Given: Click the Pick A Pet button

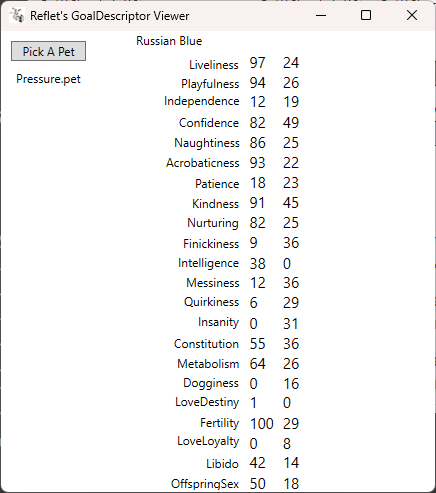Looking at the screenshot, I should [x=48, y=51].
